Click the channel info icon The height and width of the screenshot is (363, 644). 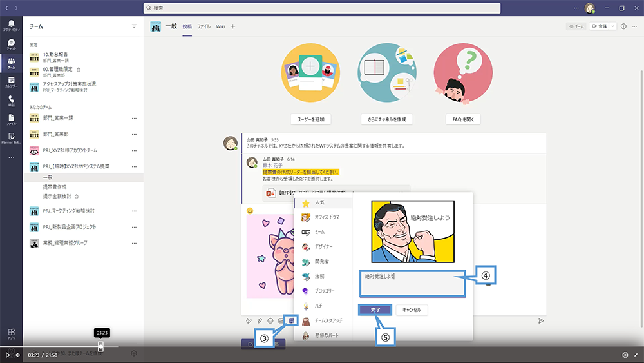[623, 26]
